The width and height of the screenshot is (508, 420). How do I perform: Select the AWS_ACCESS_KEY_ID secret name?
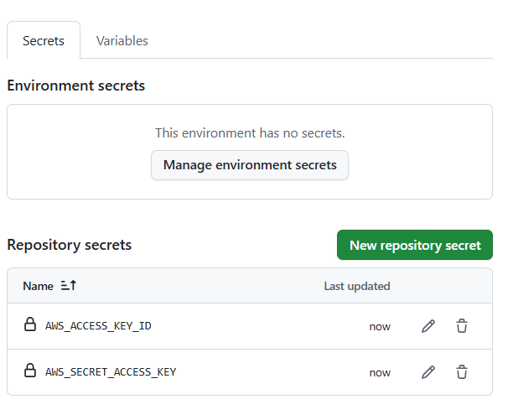tap(98, 326)
